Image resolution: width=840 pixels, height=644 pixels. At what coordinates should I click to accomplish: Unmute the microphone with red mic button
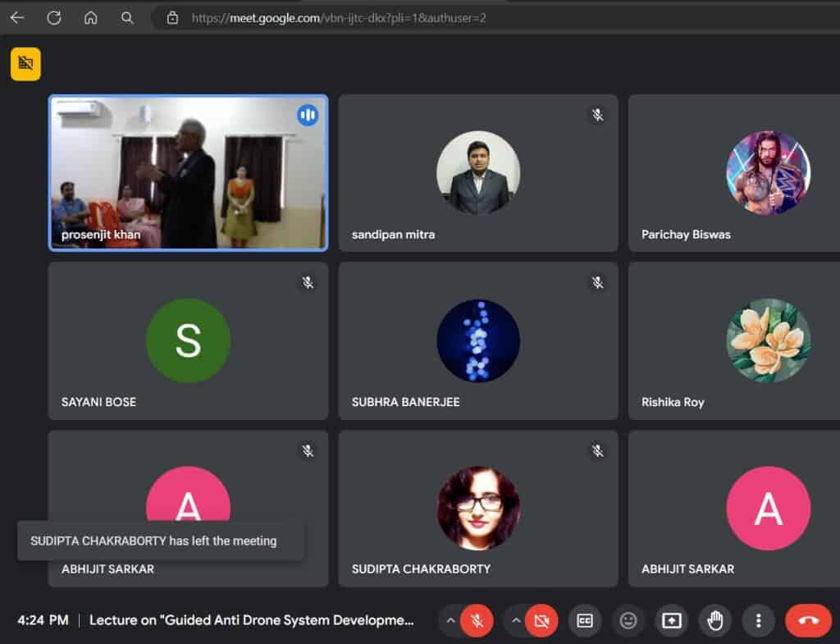point(477,620)
